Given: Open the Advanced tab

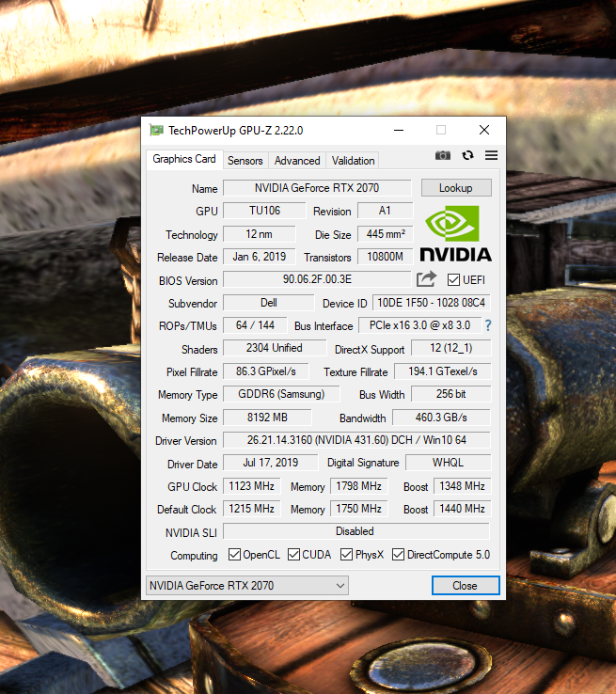Looking at the screenshot, I should pos(297,161).
